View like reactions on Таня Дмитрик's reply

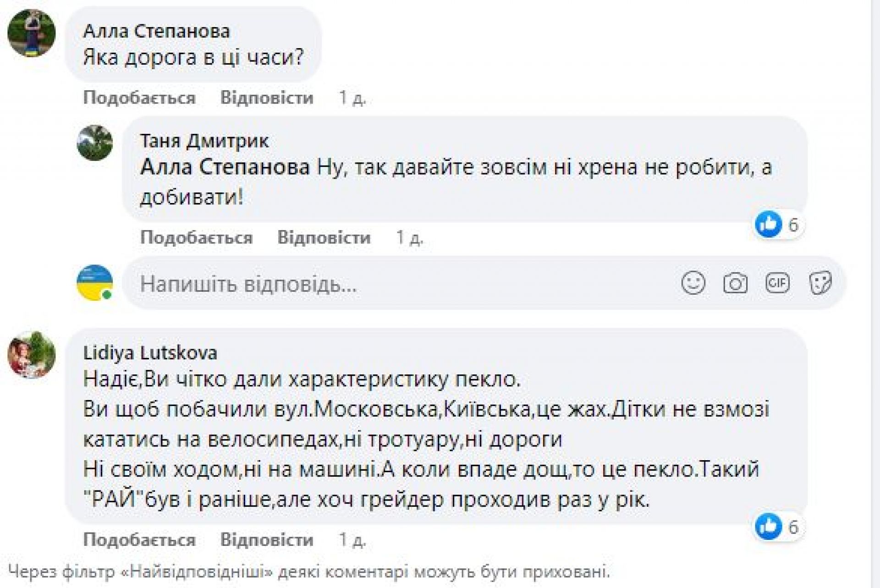point(777,225)
